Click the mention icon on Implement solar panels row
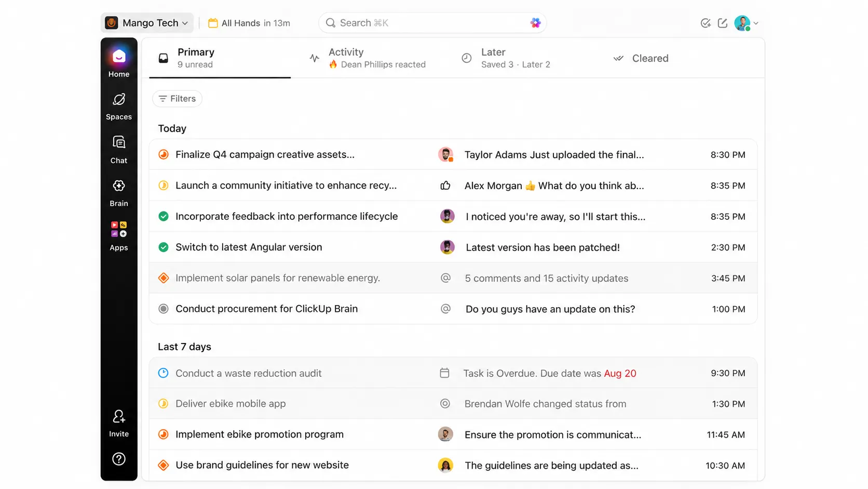The image size is (868, 489). tap(445, 278)
